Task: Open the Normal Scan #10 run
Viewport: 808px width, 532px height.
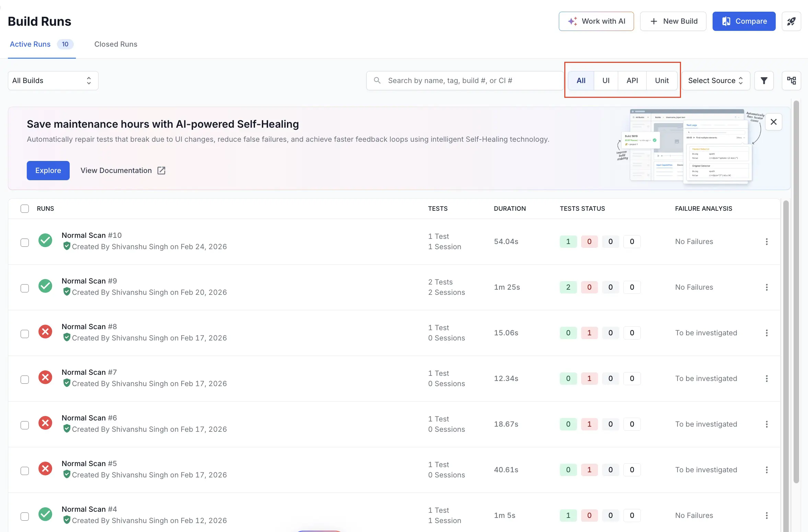Action: (x=92, y=235)
